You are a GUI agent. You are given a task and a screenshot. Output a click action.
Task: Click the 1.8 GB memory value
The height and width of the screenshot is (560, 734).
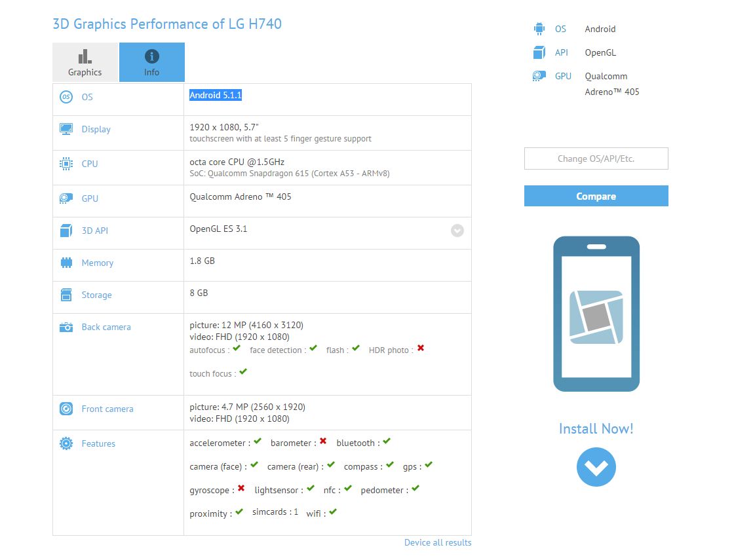[x=203, y=261]
